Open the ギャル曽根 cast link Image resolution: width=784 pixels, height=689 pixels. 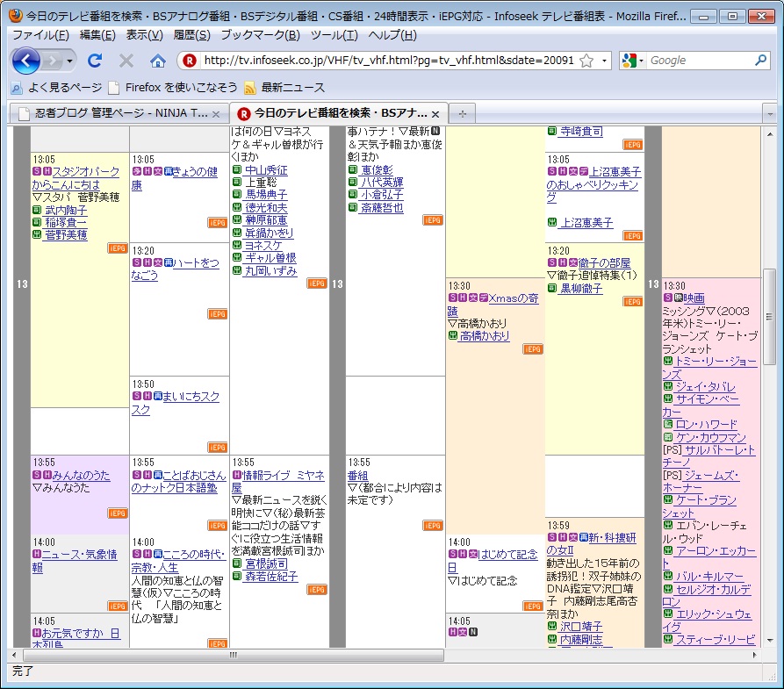click(270, 258)
